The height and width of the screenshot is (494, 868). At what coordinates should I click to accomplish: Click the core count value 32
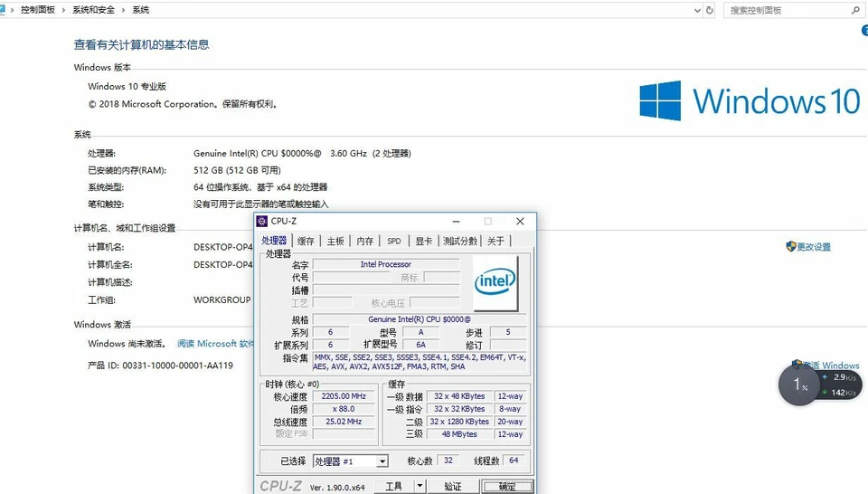448,461
